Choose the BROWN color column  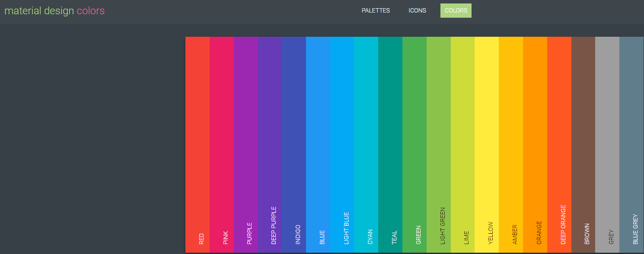(x=583, y=145)
